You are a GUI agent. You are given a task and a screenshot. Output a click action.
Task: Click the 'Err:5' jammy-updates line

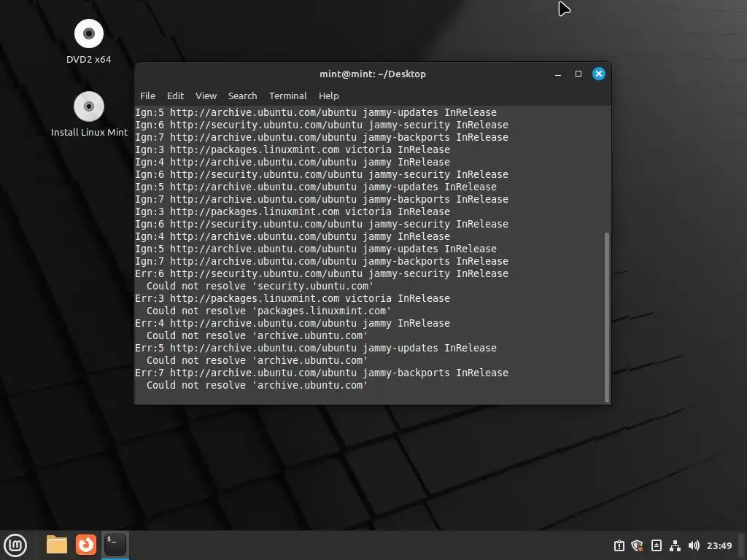point(315,348)
